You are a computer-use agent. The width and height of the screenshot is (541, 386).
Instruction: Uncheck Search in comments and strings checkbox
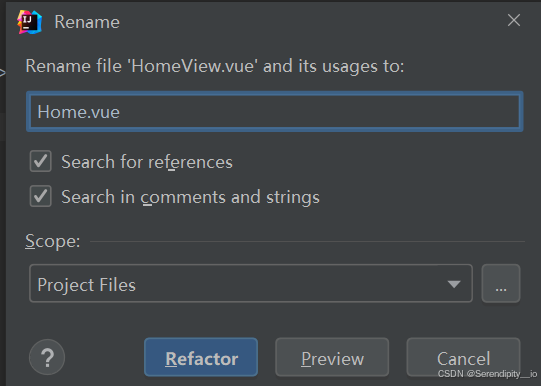[41, 196]
